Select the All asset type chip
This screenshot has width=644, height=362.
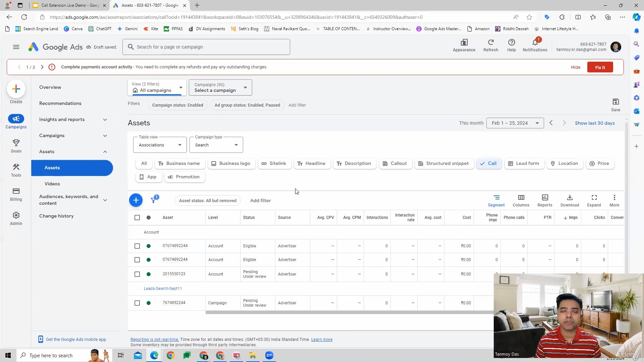click(x=144, y=164)
